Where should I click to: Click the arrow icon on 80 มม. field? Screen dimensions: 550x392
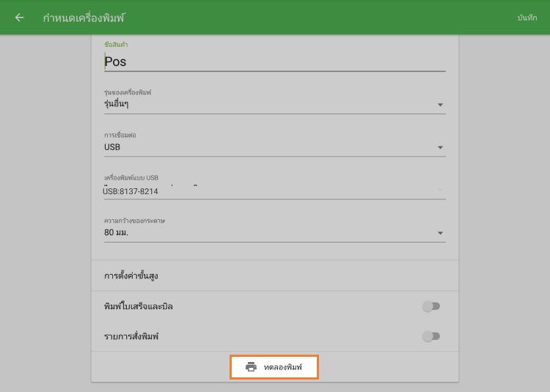click(440, 233)
